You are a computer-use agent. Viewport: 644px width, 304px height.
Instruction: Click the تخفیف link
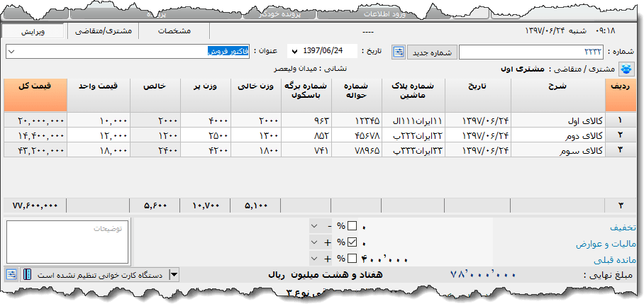(623, 227)
